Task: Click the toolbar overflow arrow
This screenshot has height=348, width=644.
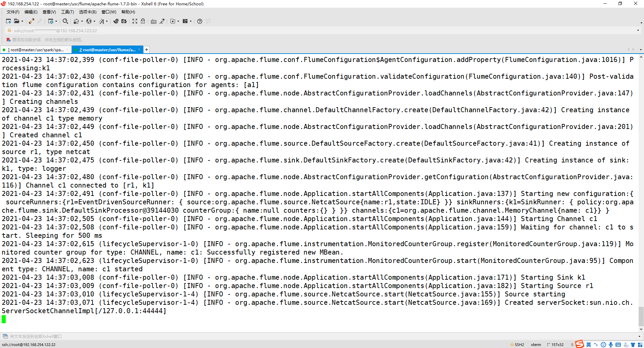Action: pyautogui.click(x=641, y=23)
